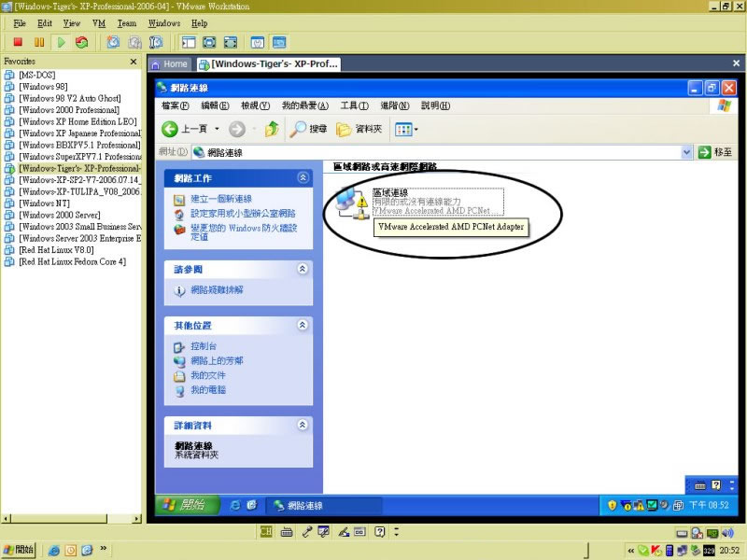The image size is (747, 560).
Task: Select the Local Area Connection icon
Action: pos(352,203)
